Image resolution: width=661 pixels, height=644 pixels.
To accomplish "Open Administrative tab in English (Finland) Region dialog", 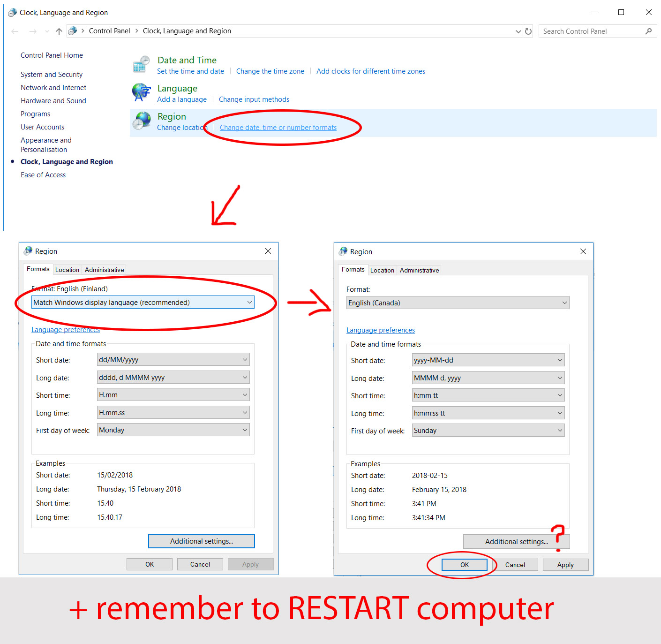I will point(105,270).
